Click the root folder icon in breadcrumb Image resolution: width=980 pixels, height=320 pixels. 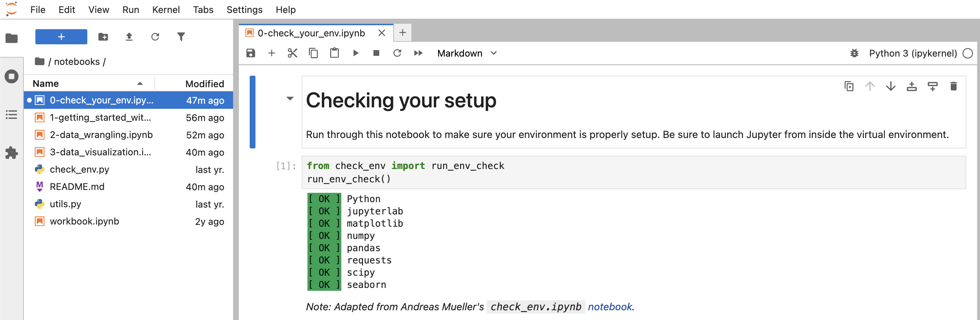click(x=40, y=61)
